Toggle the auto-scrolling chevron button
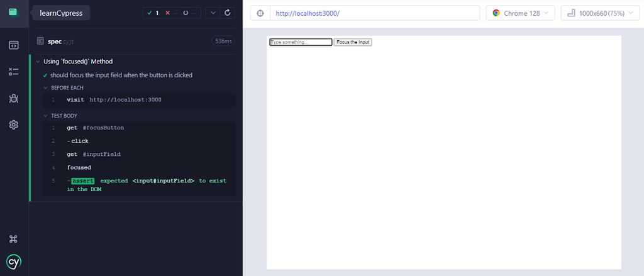This screenshot has width=644, height=276. coord(213,13)
